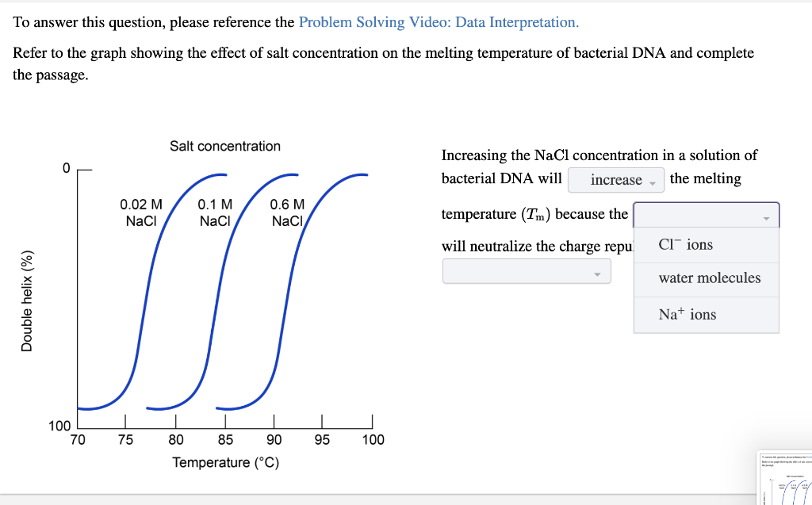
Task: Click the Salt concentration graph title
Action: click(x=225, y=146)
